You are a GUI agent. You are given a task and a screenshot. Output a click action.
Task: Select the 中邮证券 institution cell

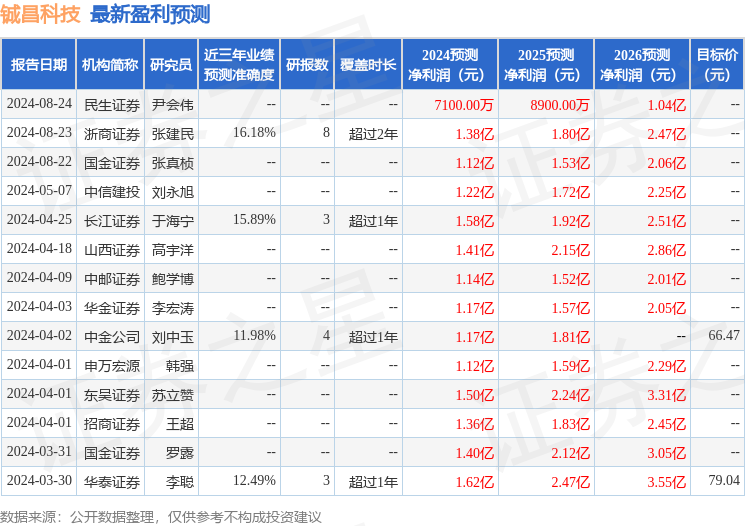click(x=112, y=278)
